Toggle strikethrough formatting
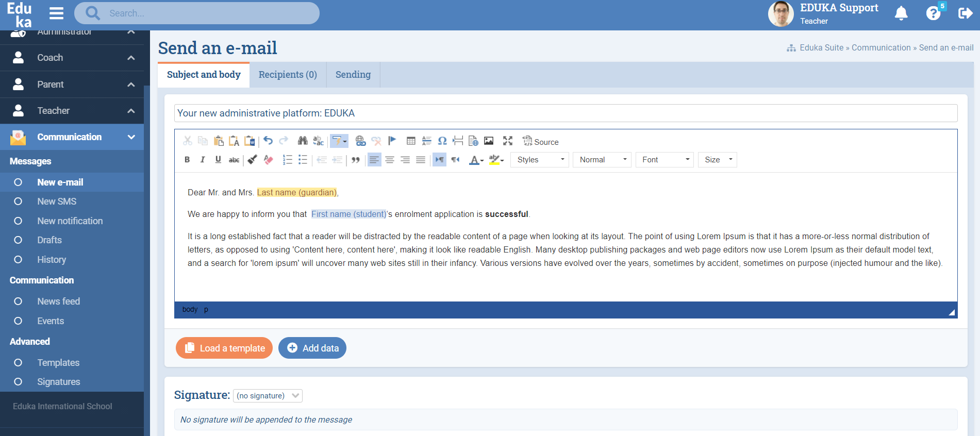 tap(234, 160)
